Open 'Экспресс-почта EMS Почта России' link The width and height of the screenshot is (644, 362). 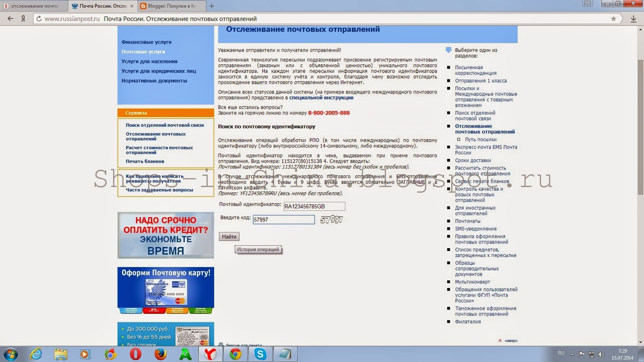pyautogui.click(x=486, y=150)
